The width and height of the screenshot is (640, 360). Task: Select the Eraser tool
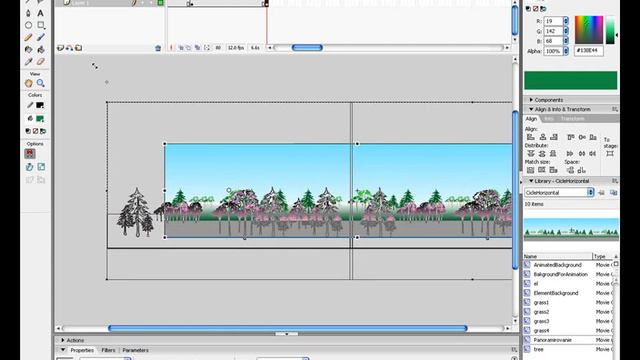(40, 62)
